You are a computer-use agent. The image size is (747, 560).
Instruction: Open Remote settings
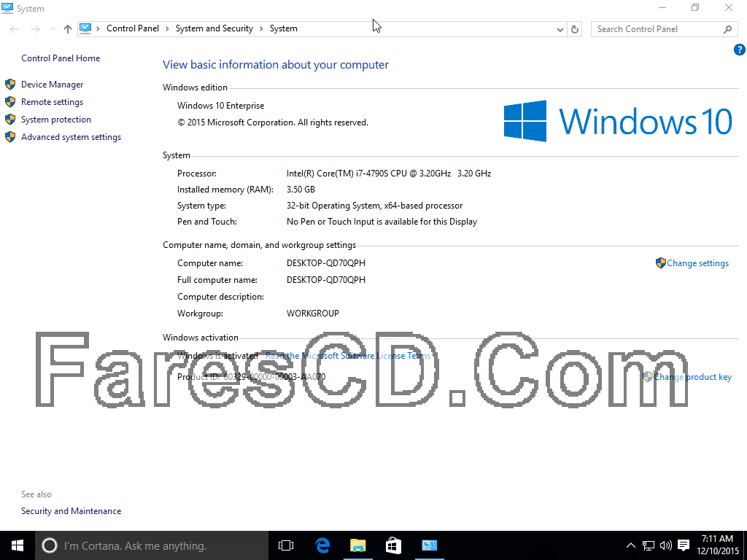pos(52,102)
